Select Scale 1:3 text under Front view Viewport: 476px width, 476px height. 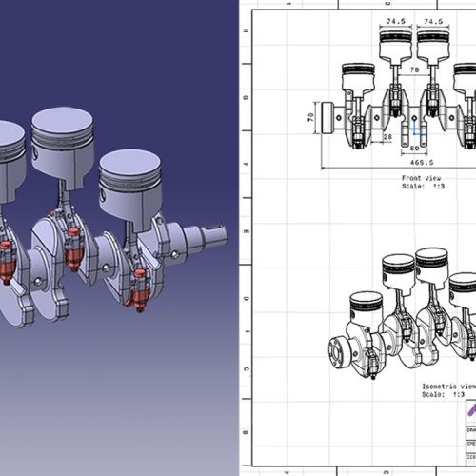tap(423, 187)
